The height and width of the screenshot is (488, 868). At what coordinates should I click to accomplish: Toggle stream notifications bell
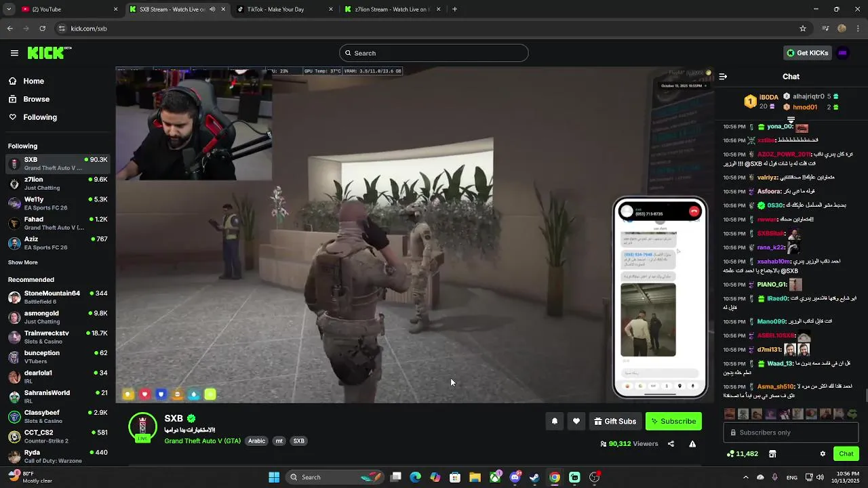(x=554, y=421)
